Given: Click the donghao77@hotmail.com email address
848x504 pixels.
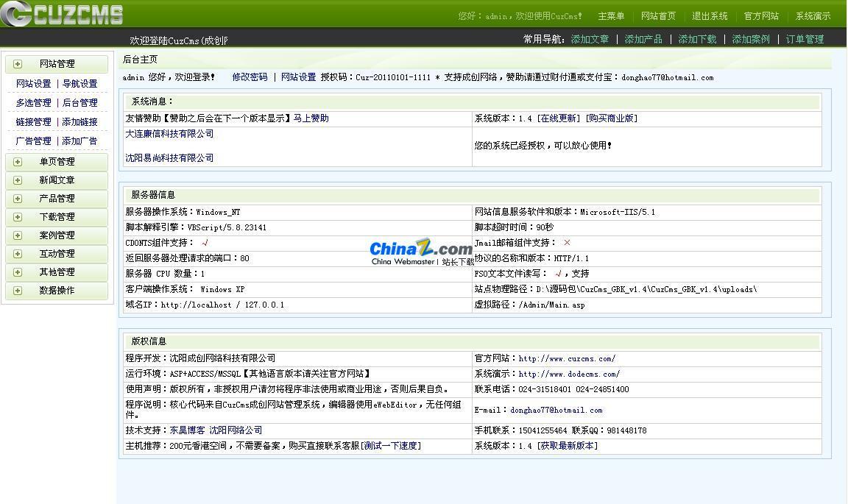Looking at the screenshot, I should pos(557,411).
